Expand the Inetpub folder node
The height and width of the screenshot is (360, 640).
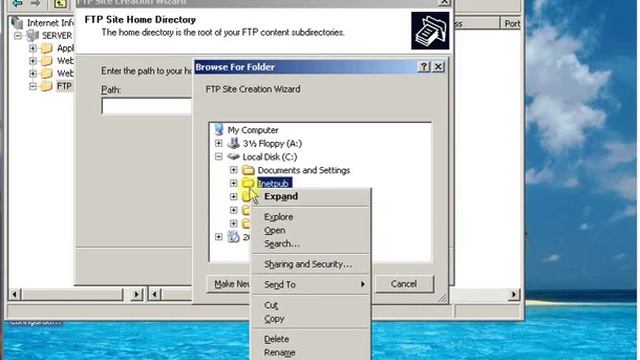pyautogui.click(x=233, y=183)
